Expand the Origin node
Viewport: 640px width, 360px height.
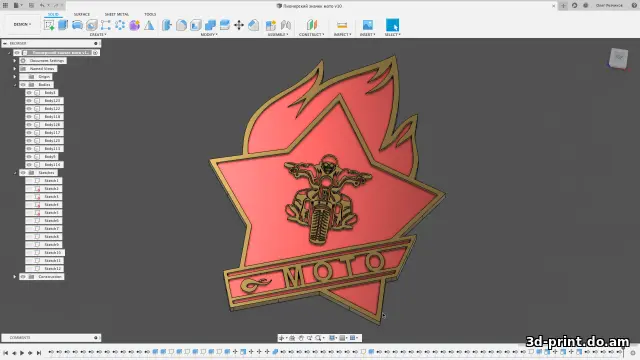(x=15, y=76)
